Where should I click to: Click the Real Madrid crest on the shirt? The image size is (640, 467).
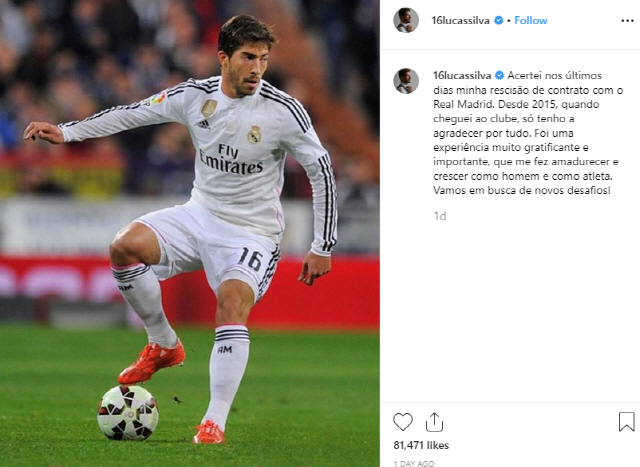click(x=254, y=134)
